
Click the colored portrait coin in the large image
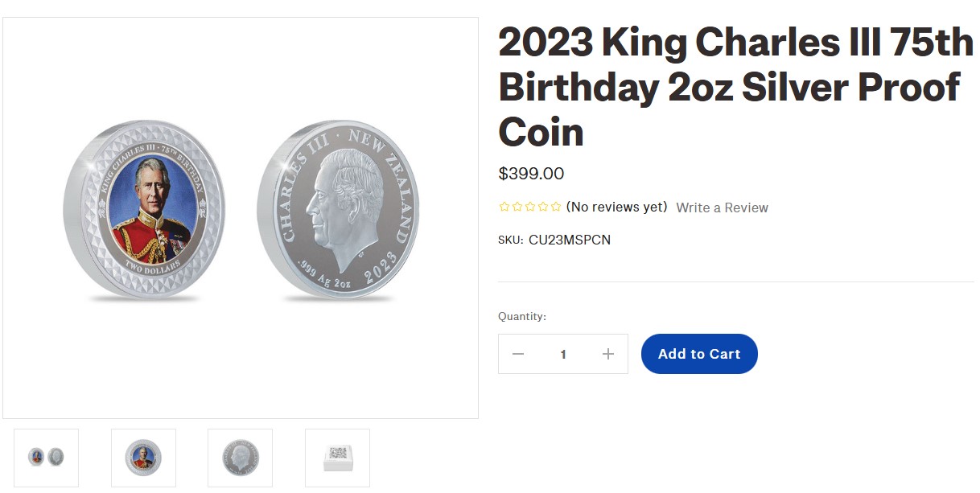(145, 209)
